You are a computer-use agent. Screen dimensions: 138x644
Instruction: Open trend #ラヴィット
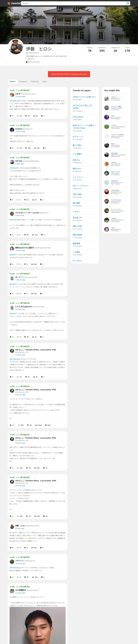pos(78,137)
